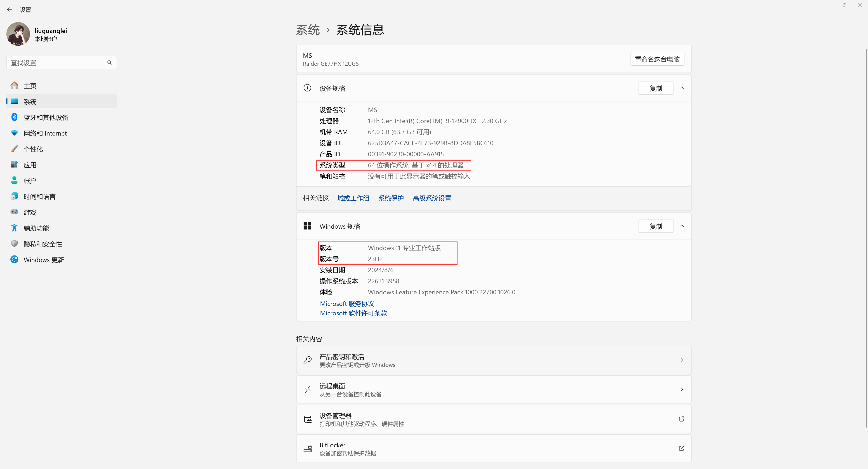Collapse the Windows 规格 section
The image size is (868, 469).
pos(682,226)
